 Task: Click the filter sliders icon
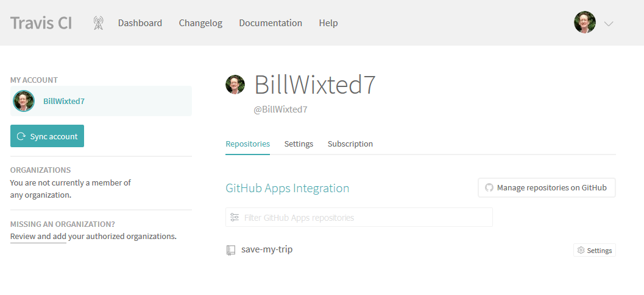point(235,218)
